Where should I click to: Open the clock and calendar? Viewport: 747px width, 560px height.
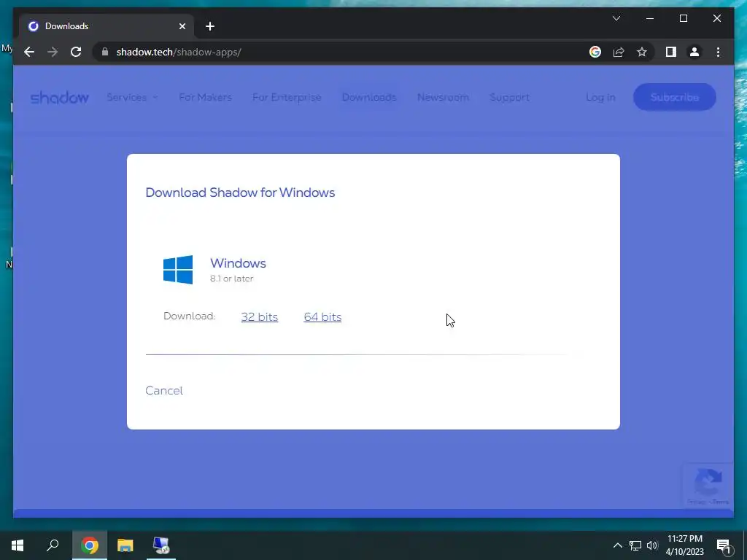(x=684, y=545)
